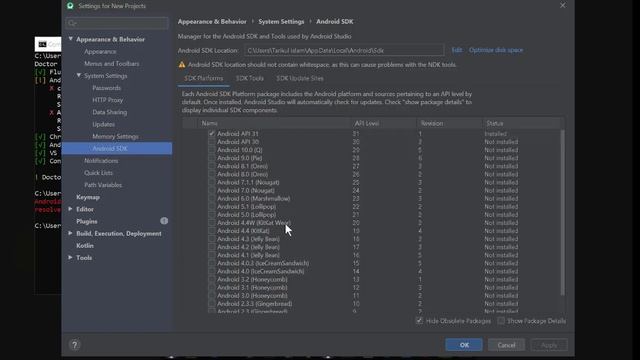The image size is (640, 360).
Task: Select the Android 4.0.3 (IceCreamSandwich) row
Action: click(x=371, y=263)
